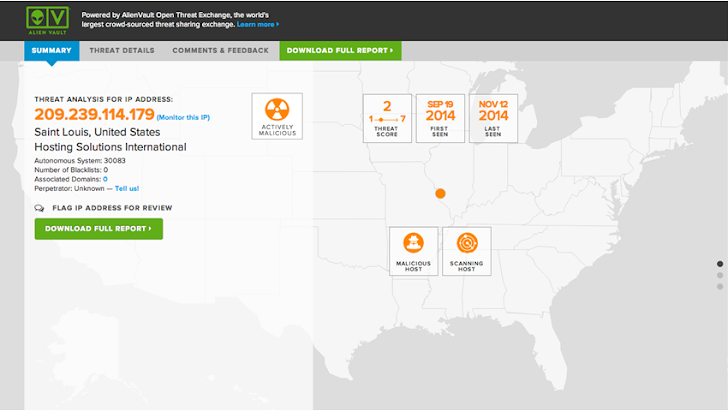Image resolution: width=728 pixels, height=411 pixels.
Task: Open the Associated Domains count link
Action: tap(105, 179)
